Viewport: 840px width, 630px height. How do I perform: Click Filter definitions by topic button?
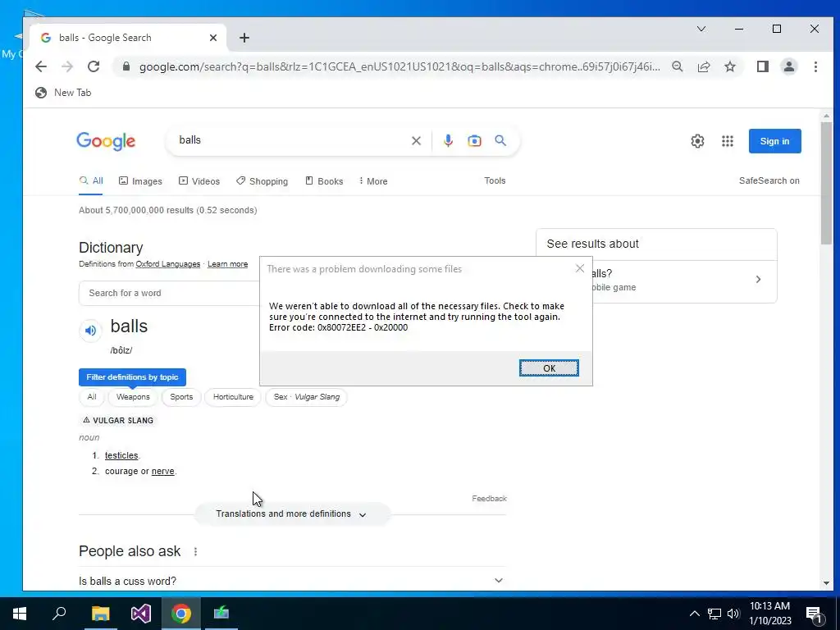pyautogui.click(x=132, y=377)
